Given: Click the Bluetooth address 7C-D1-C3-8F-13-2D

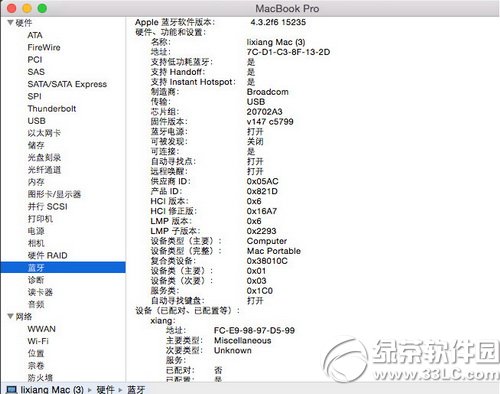Looking at the screenshot, I should point(288,52).
